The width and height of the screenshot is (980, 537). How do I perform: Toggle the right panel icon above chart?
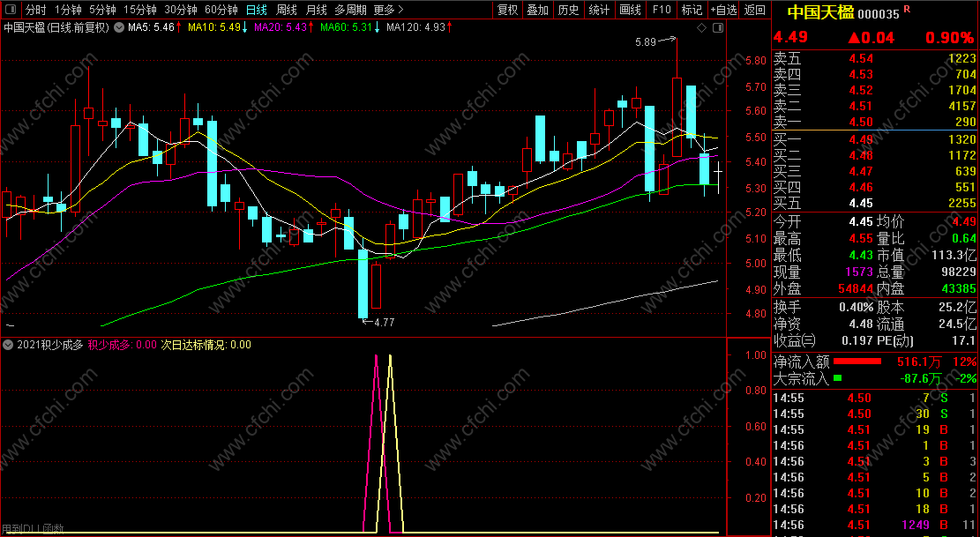[x=718, y=28]
